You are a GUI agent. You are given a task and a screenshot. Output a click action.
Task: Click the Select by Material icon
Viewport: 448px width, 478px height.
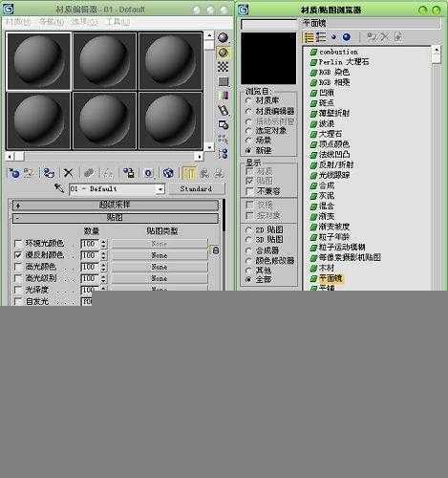[x=224, y=140]
